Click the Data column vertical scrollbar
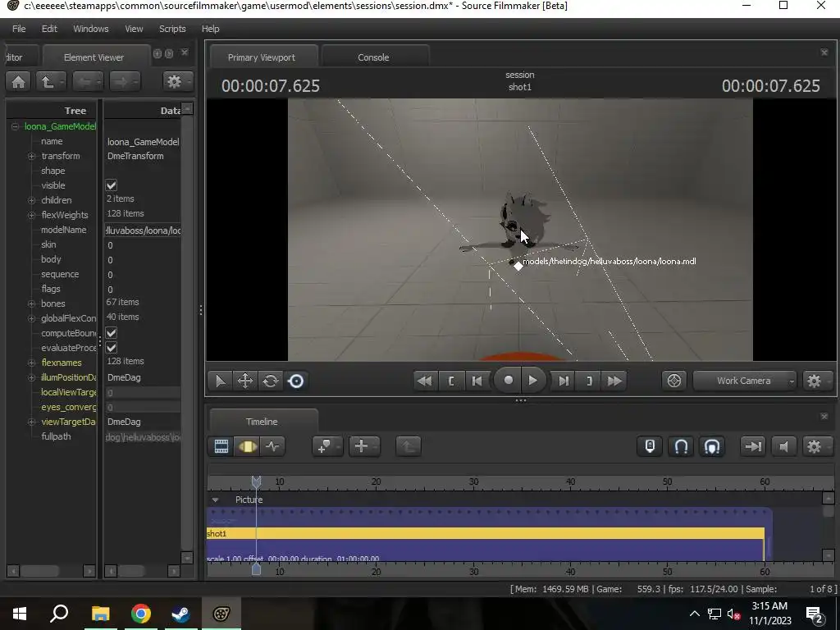Viewport: 840px width, 630px height. pos(187,333)
